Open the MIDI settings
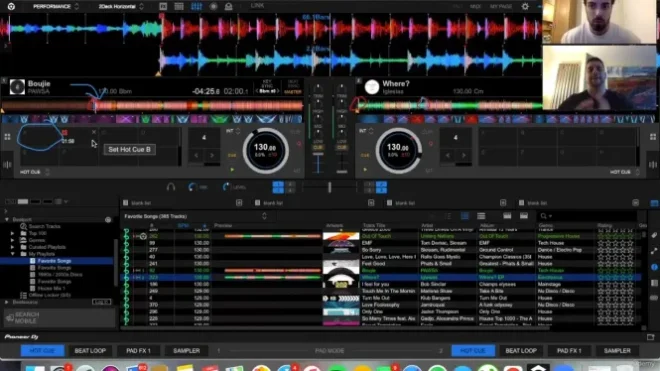The image size is (660, 371). [x=475, y=7]
